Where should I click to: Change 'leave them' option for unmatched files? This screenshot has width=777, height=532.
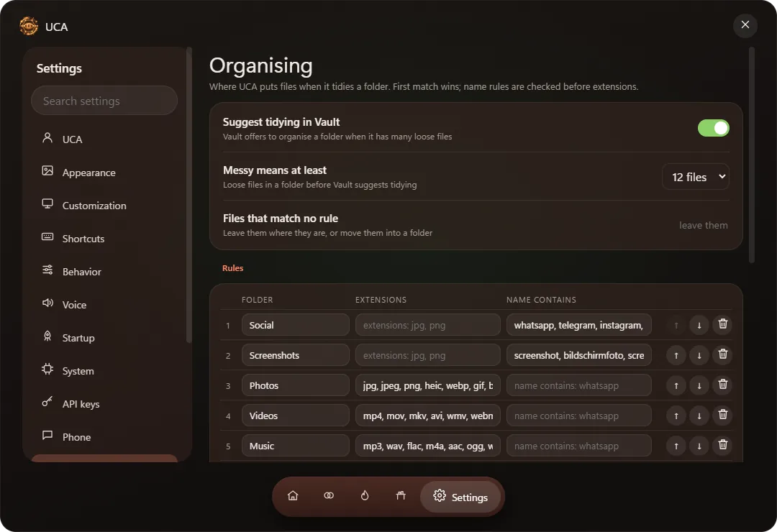tap(703, 226)
